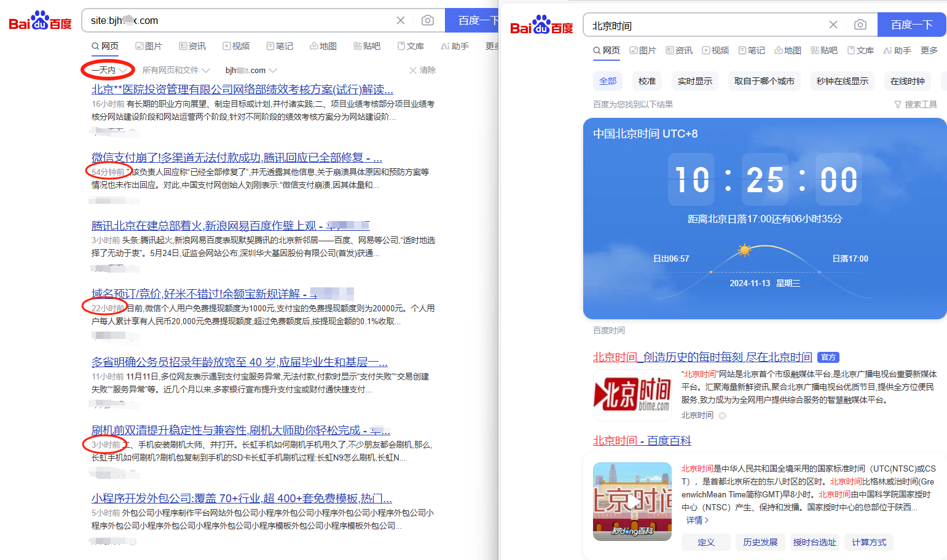Viewport: 947px width, 560px height.
Task: Open result 多省明确公务员招录年龄放宽至40岁
Action: click(x=240, y=362)
